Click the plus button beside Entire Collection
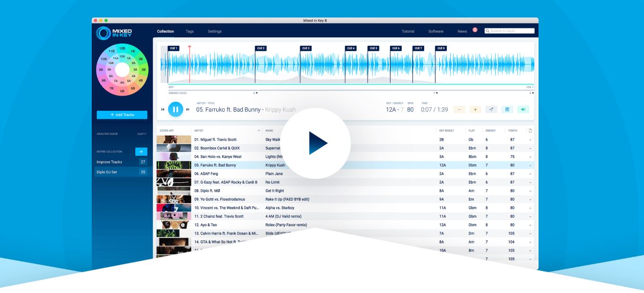 coord(141,151)
